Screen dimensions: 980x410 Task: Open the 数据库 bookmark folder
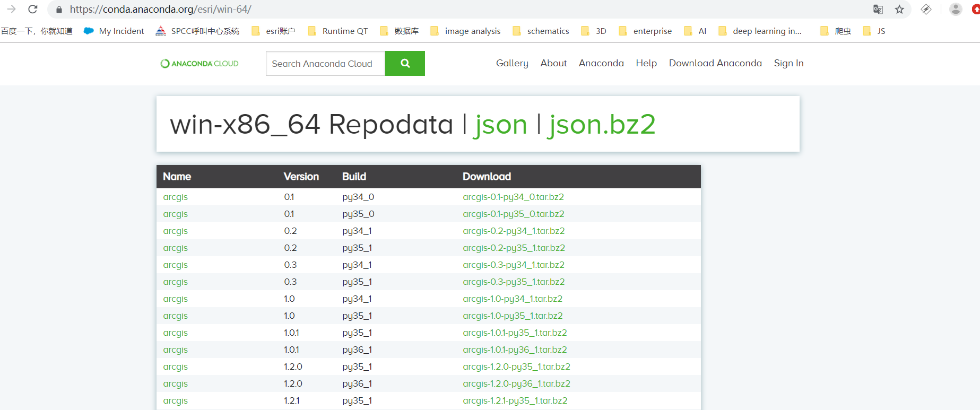[x=399, y=31]
